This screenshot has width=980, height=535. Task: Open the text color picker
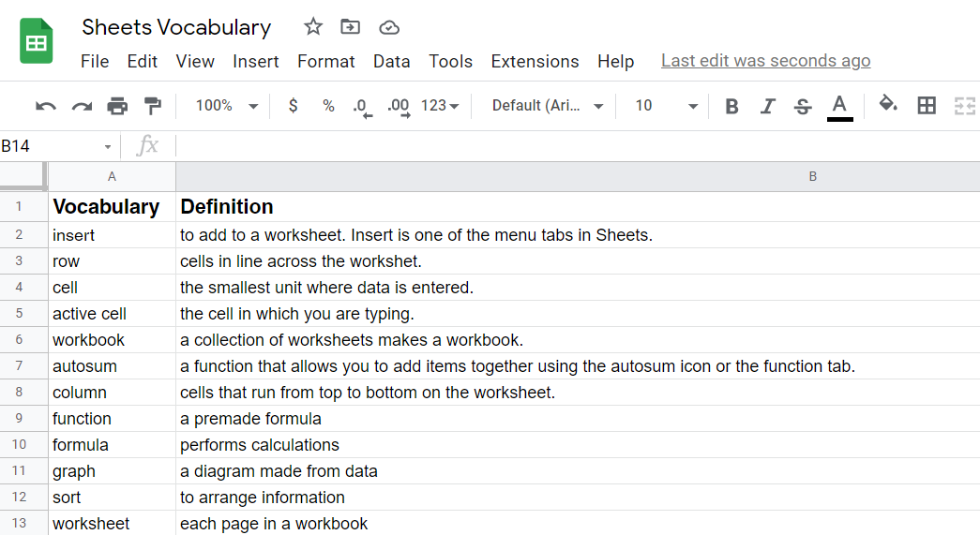840,106
